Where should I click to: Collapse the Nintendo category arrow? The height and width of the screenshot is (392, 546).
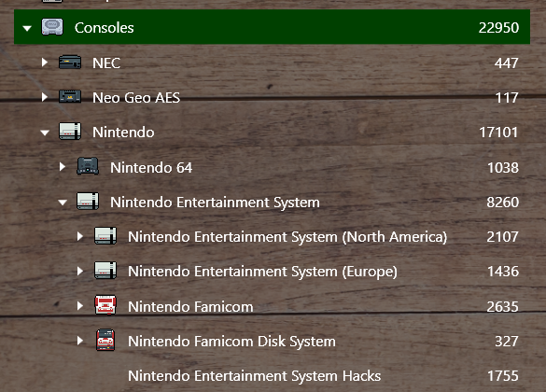point(45,133)
